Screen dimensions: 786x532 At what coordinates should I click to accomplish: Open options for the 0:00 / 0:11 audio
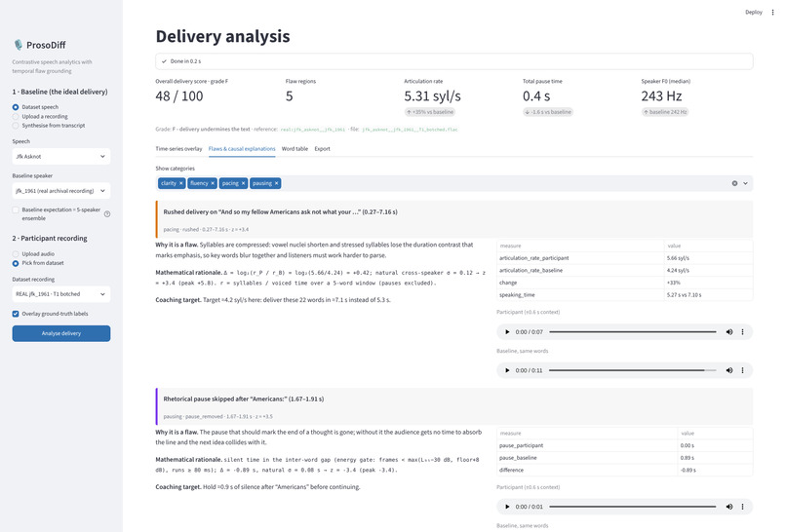[x=742, y=370]
